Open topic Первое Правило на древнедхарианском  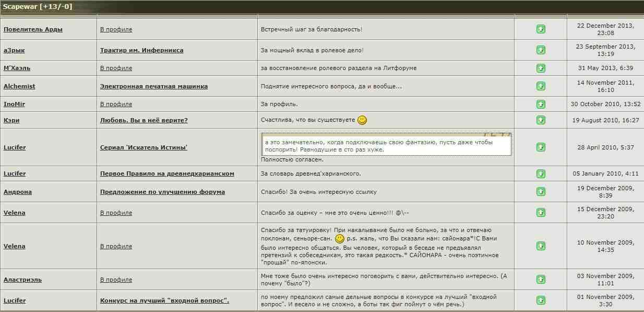click(x=167, y=174)
